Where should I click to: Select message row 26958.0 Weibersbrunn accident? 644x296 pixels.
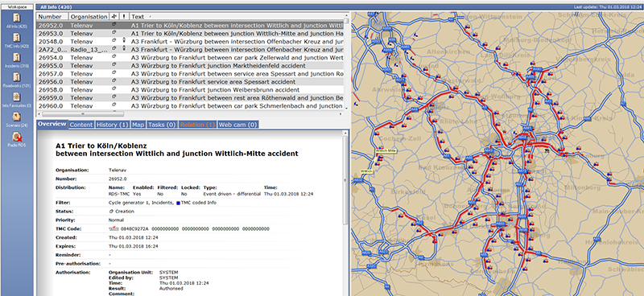[190, 90]
